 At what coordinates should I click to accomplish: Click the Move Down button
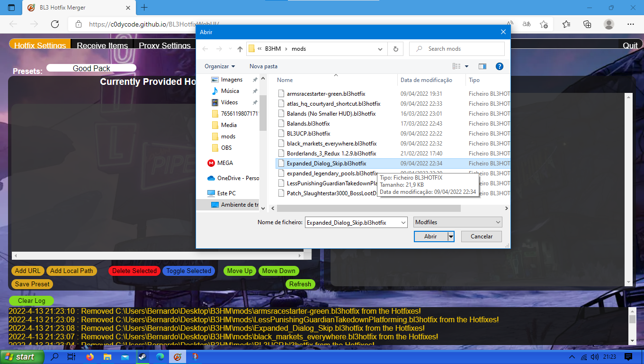pos(278,271)
